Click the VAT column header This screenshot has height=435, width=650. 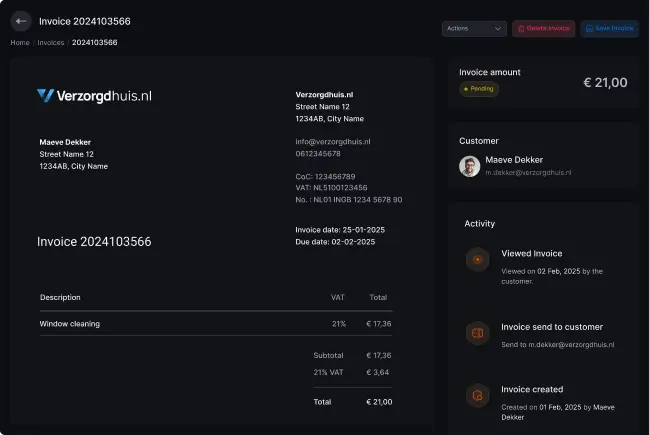338,297
